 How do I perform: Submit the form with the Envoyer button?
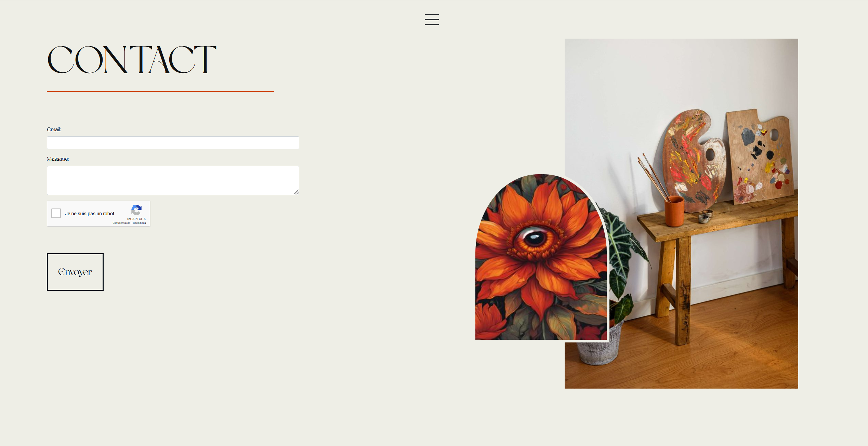point(75,272)
